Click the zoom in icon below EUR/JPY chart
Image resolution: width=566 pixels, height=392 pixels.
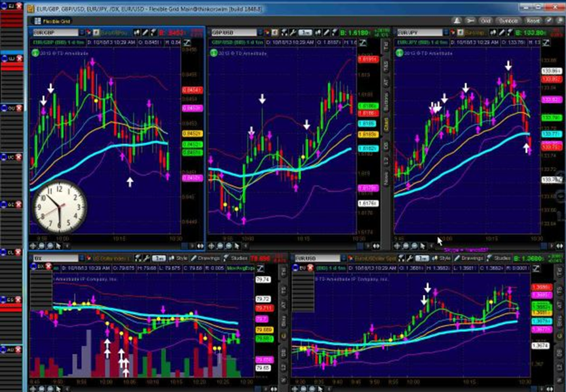click(406, 246)
